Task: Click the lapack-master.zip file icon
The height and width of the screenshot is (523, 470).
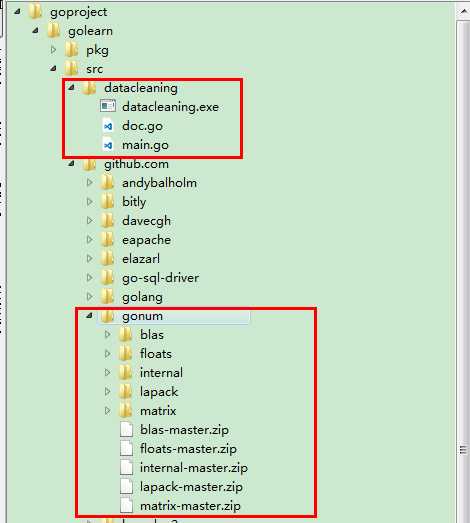Action: pyautogui.click(x=126, y=487)
